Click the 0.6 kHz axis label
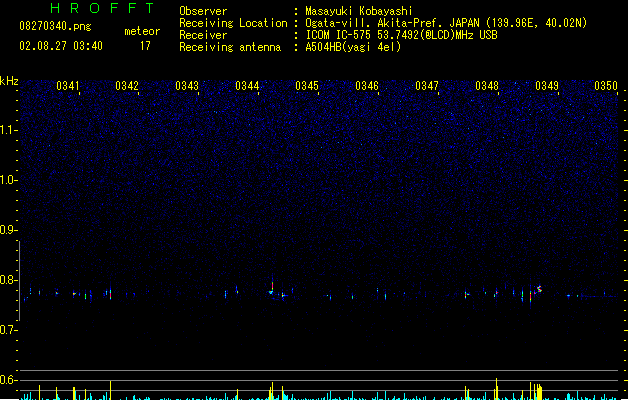 point(8,380)
